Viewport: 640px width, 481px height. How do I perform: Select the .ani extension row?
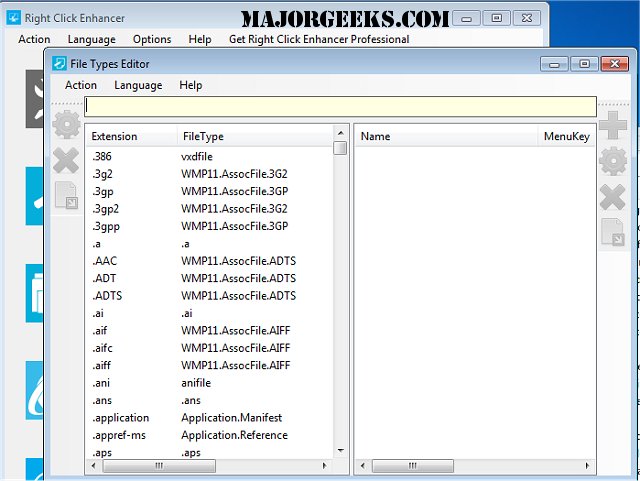(x=210, y=383)
